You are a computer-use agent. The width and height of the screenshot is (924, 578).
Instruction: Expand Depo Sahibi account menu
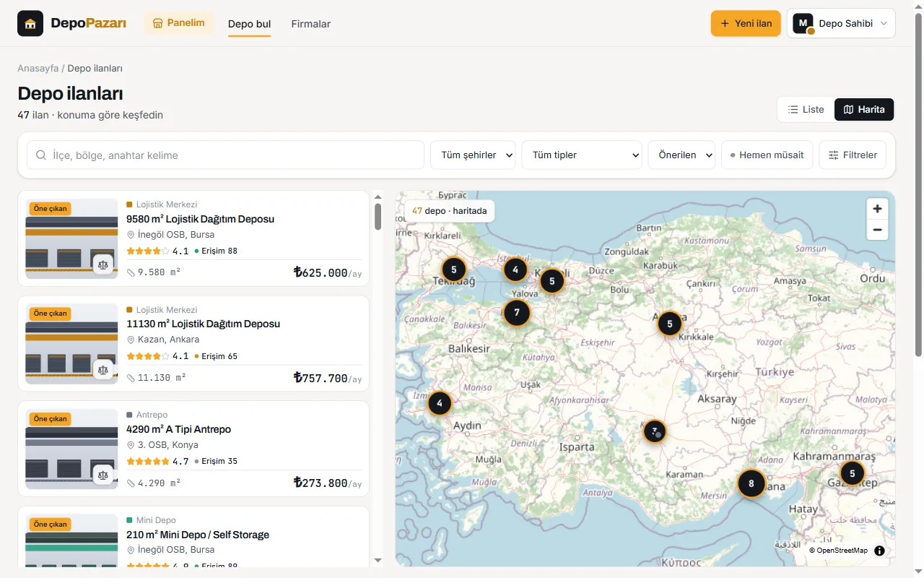[841, 23]
